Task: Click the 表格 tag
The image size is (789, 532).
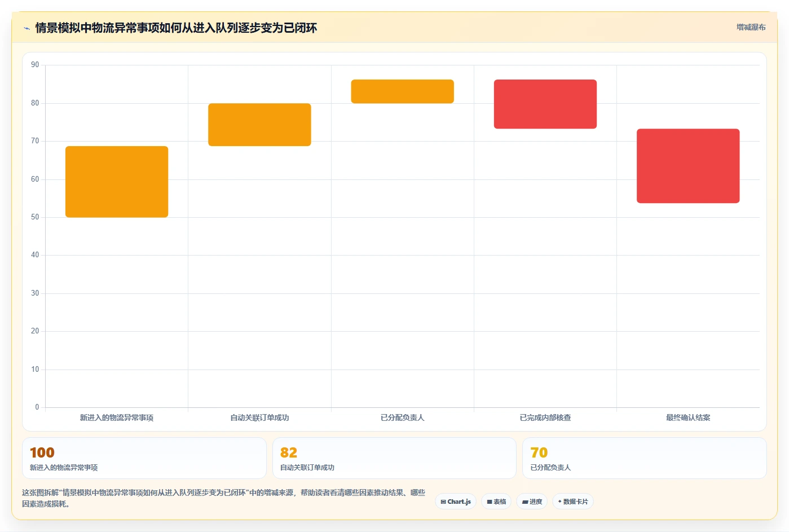Action: click(x=496, y=502)
